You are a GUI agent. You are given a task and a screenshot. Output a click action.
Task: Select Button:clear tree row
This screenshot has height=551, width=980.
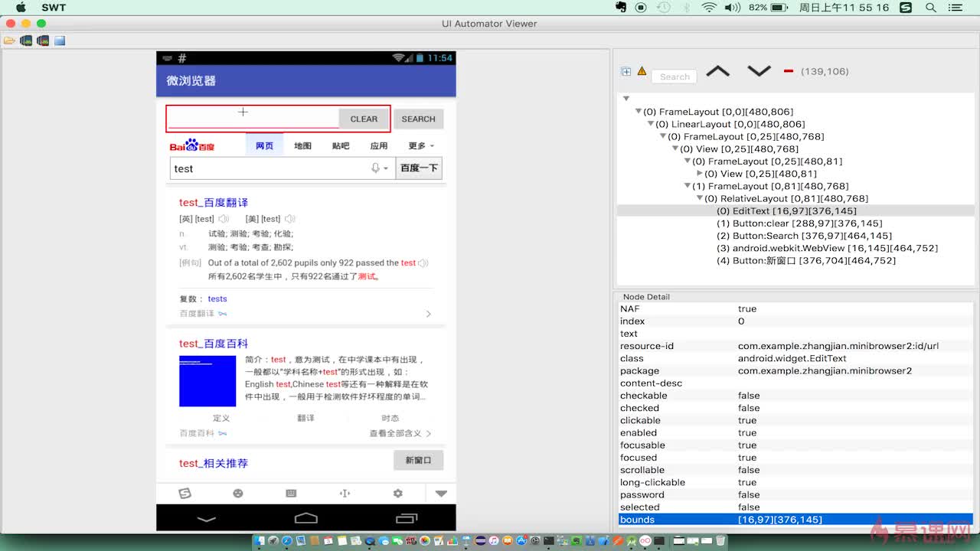pos(799,223)
